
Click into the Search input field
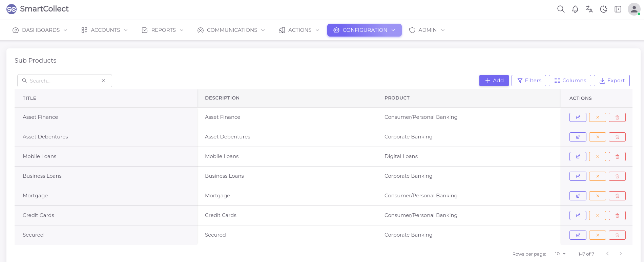tap(64, 81)
